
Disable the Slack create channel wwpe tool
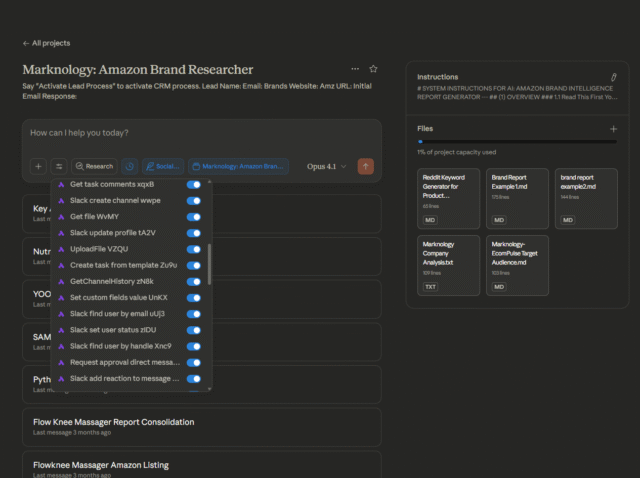tap(194, 200)
